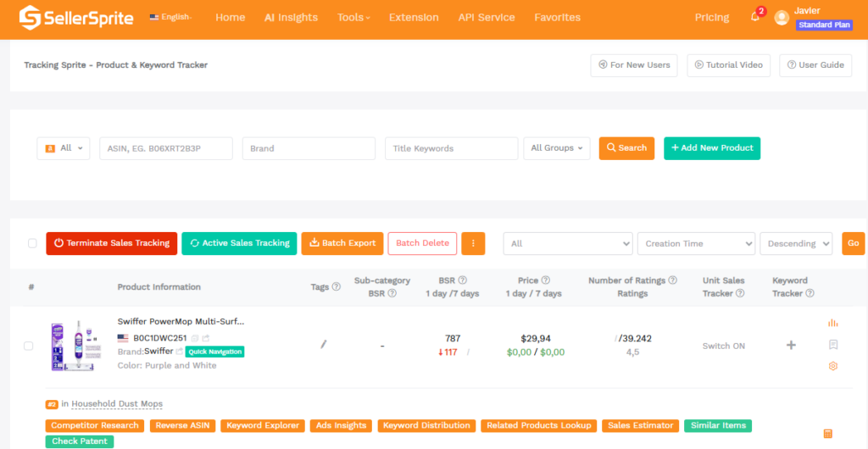
Task: Open the Pricing page link
Action: click(712, 18)
